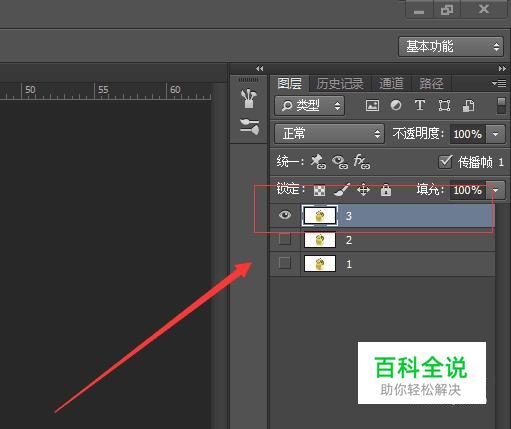Switch to the 通道 tab

[x=391, y=84]
